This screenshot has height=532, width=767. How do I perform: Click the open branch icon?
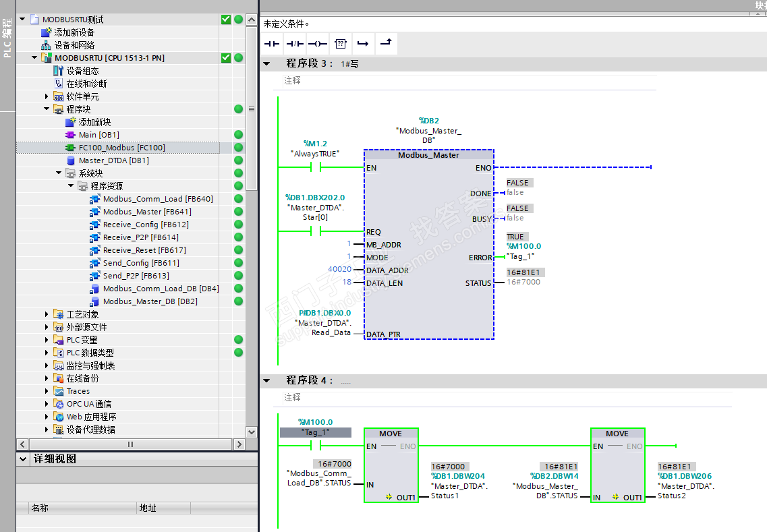(x=363, y=44)
